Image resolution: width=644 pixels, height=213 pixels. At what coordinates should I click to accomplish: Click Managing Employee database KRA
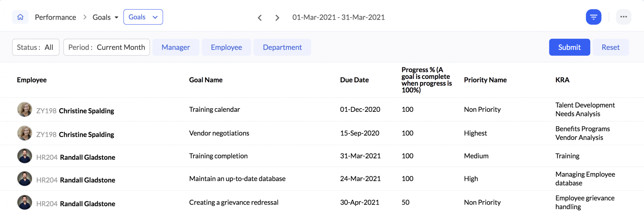click(585, 179)
